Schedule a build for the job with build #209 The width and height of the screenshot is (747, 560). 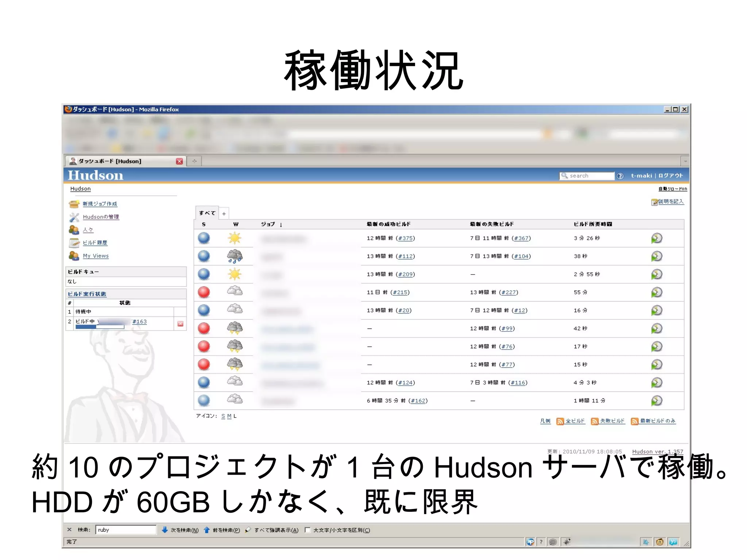[x=657, y=274]
